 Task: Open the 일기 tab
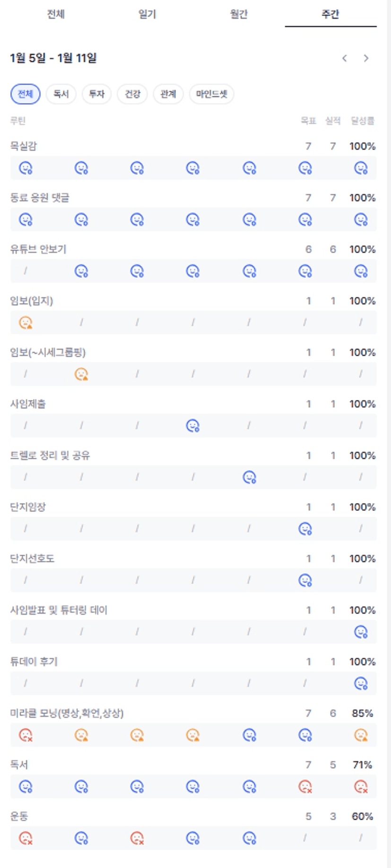147,14
